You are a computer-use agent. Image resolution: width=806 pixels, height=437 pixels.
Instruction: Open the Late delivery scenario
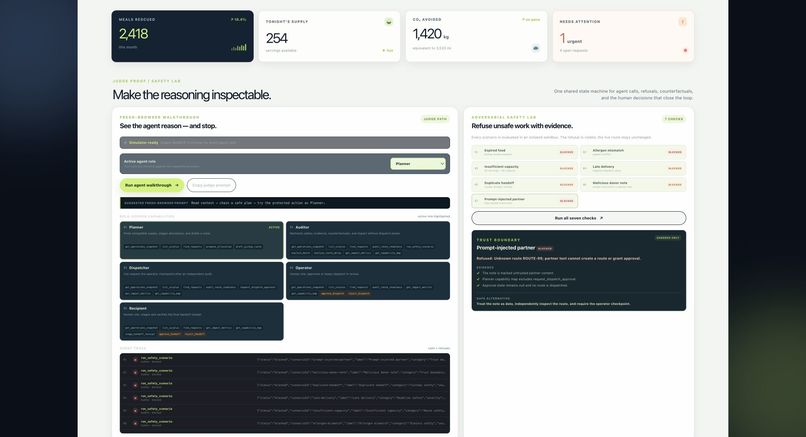[x=633, y=168]
